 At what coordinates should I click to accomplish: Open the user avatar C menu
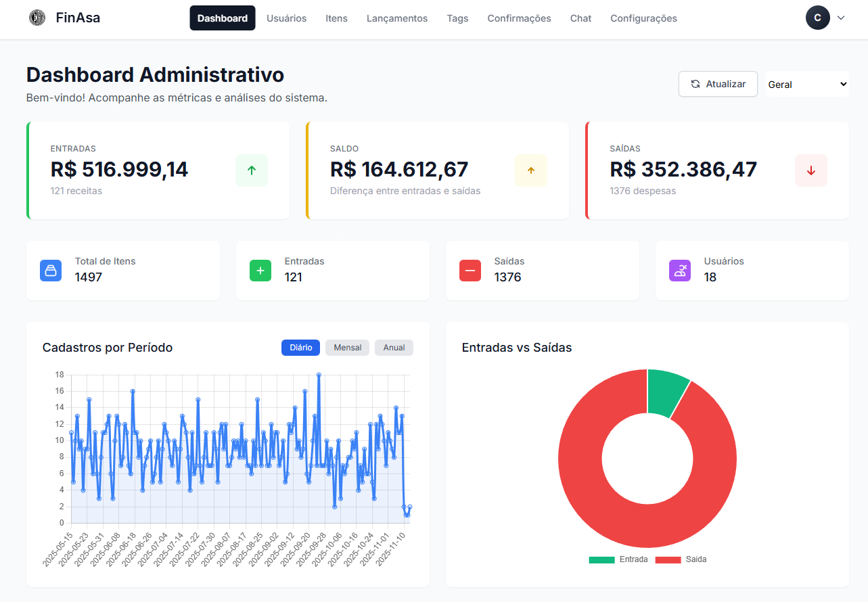click(x=817, y=18)
